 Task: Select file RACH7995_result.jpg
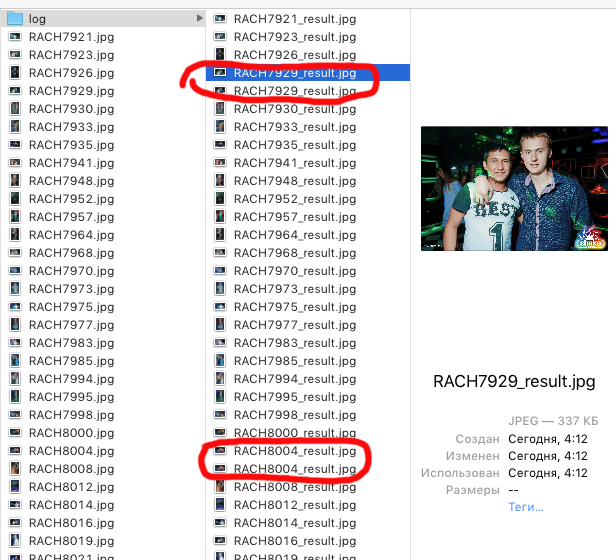pyautogui.click(x=295, y=397)
